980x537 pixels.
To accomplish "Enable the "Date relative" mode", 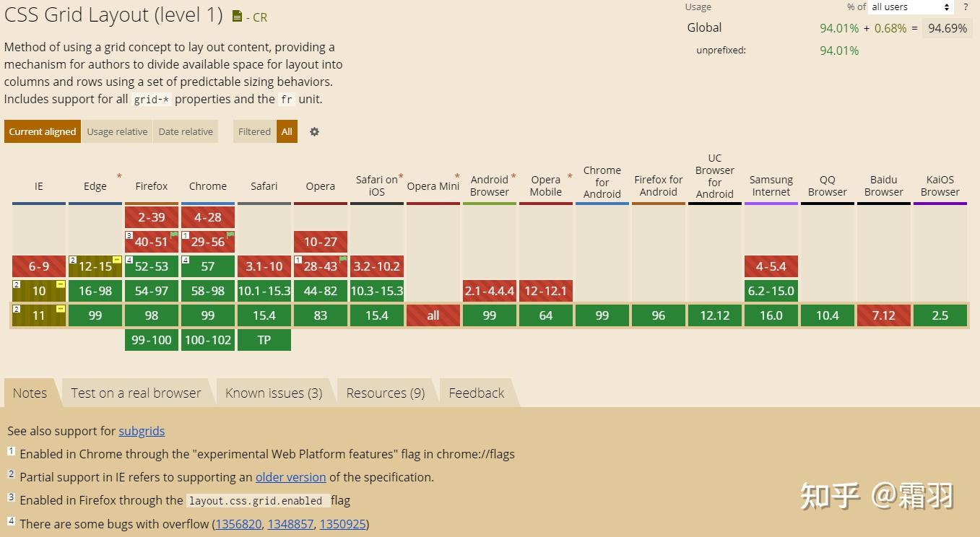I will (x=185, y=131).
